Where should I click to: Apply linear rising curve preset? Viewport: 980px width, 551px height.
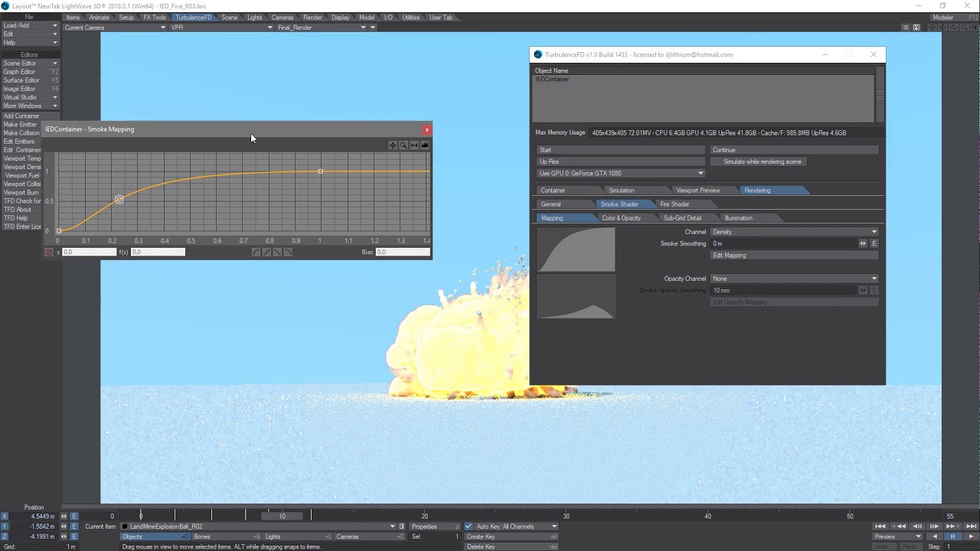[267, 252]
